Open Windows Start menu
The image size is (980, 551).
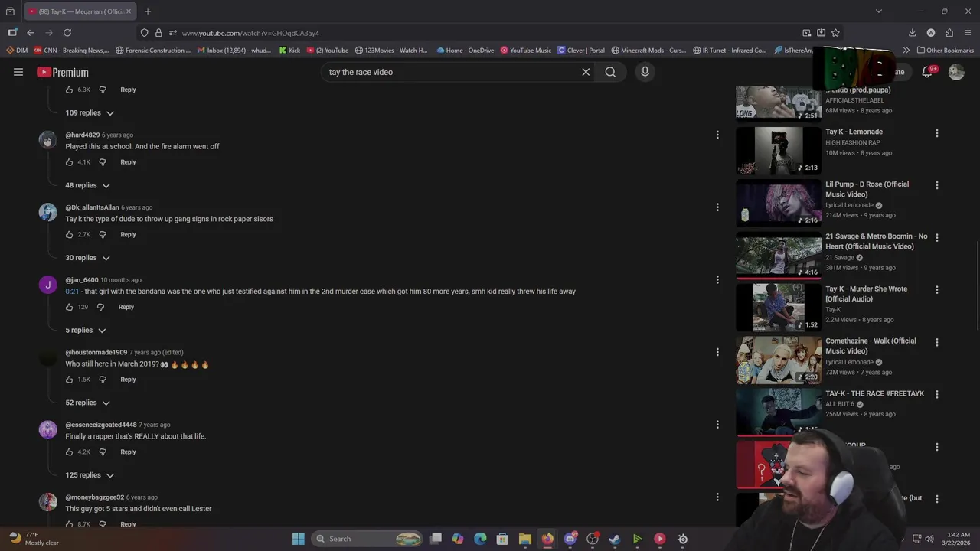[299, 539]
